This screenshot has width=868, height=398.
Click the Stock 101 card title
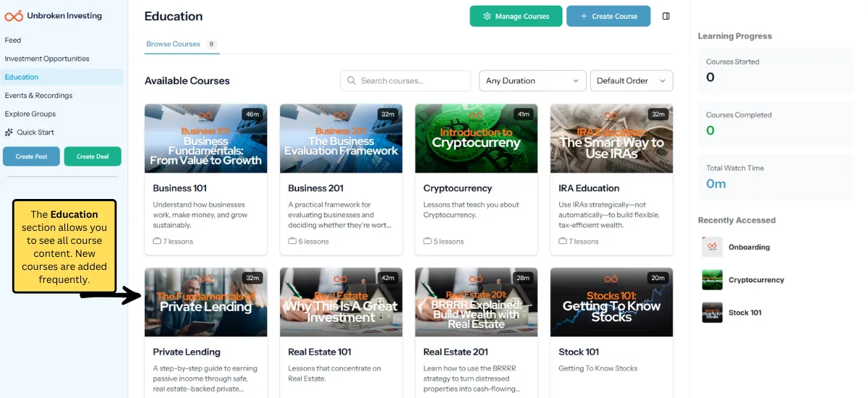pos(579,352)
